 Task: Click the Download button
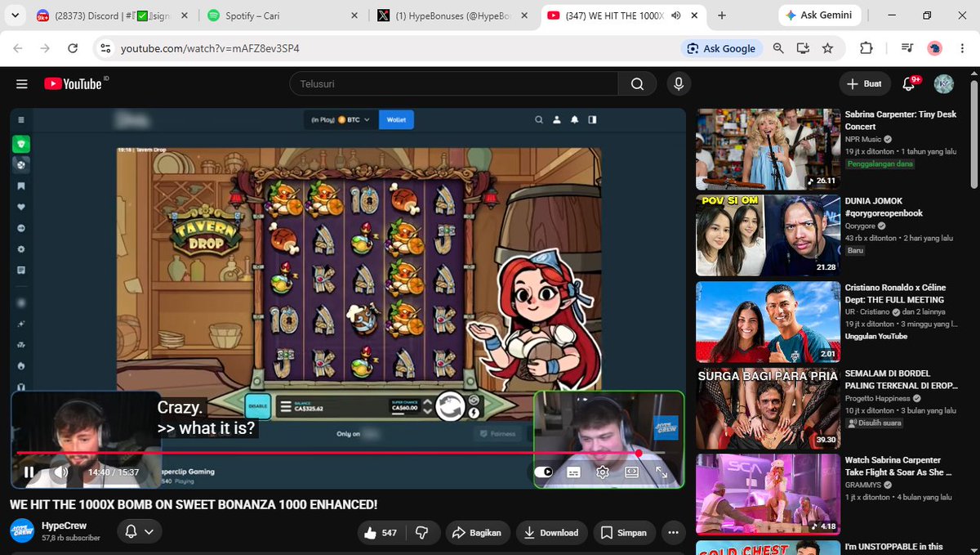pyautogui.click(x=551, y=532)
